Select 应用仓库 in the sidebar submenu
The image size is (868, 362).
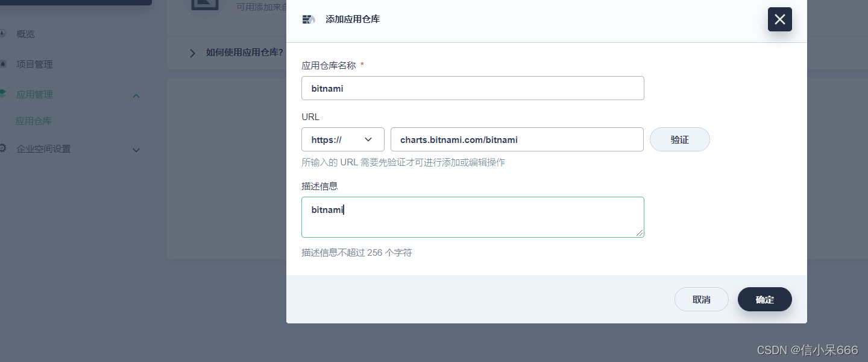coord(34,121)
